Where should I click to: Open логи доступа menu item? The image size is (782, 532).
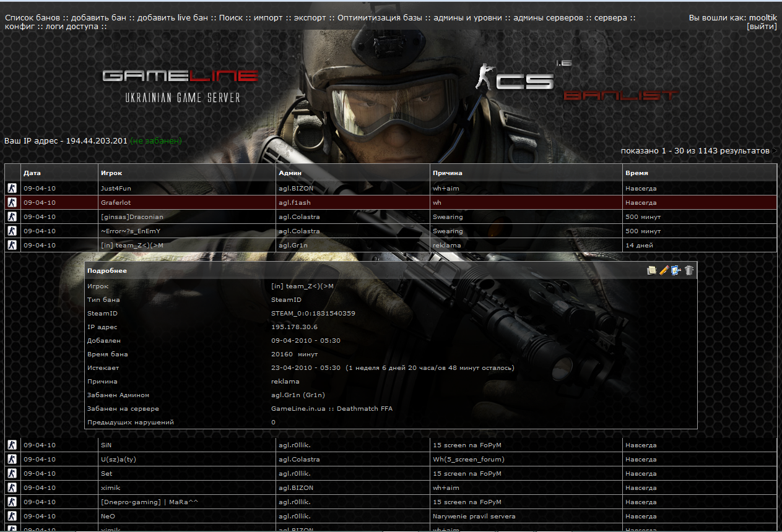(72, 27)
